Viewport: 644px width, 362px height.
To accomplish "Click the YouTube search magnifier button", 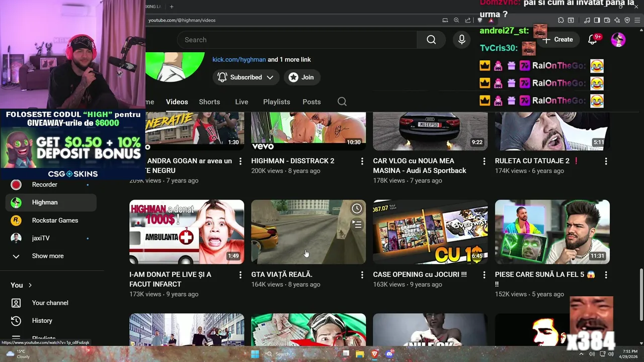I will (x=431, y=40).
